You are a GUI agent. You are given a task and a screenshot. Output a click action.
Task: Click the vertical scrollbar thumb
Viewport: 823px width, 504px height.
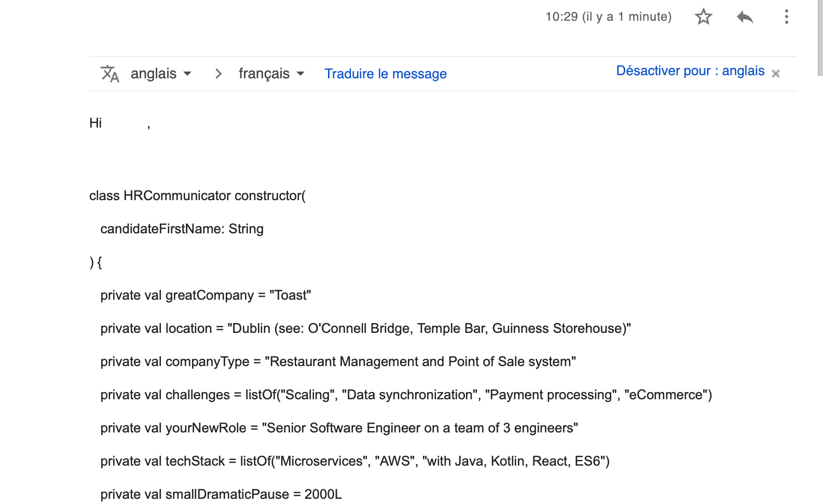[820, 37]
